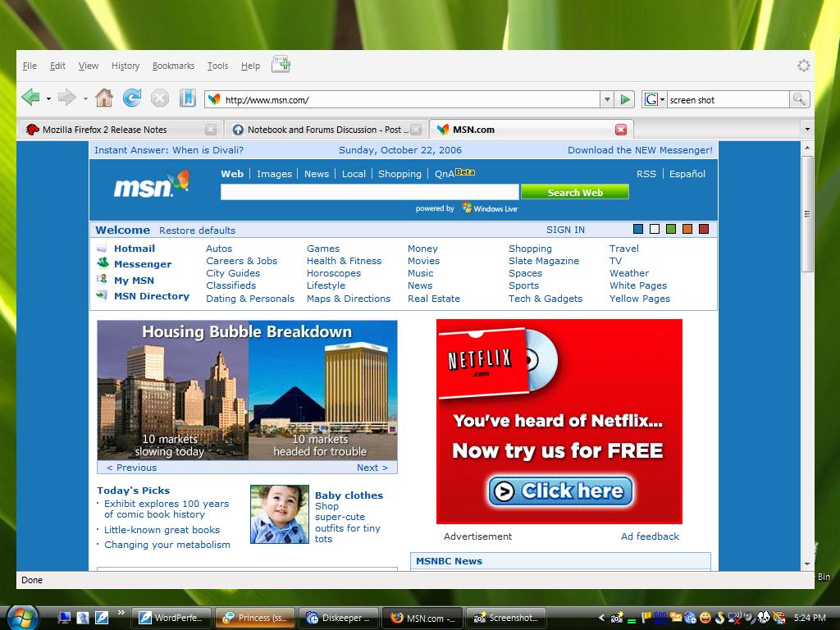Click the Stop loading icon
Image resolution: width=840 pixels, height=630 pixels.
click(x=160, y=98)
